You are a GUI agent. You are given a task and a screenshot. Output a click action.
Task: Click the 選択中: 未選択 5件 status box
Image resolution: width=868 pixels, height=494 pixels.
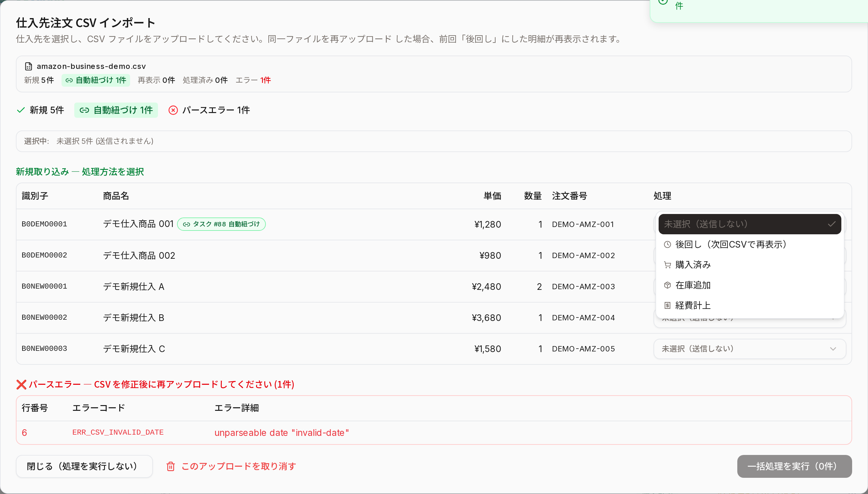click(x=434, y=141)
